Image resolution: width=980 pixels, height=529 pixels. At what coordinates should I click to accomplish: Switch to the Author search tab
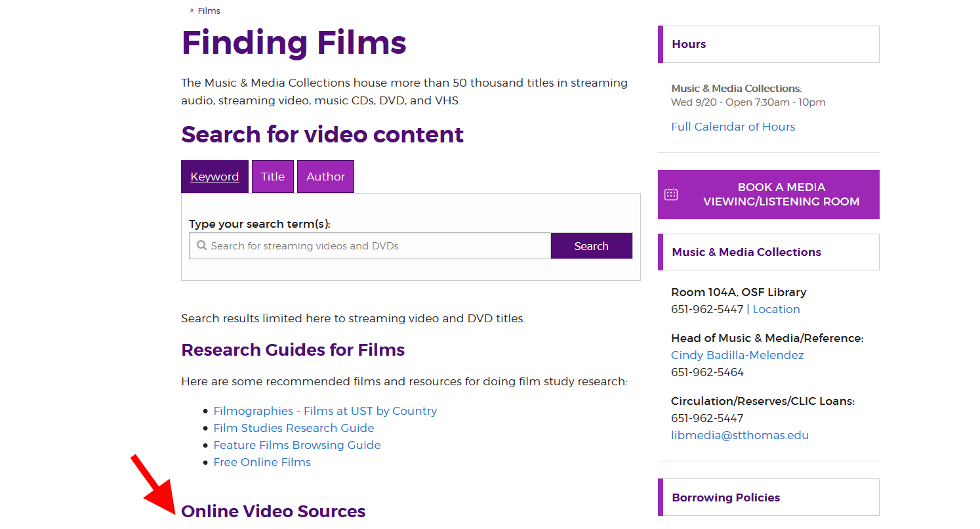[x=325, y=176]
